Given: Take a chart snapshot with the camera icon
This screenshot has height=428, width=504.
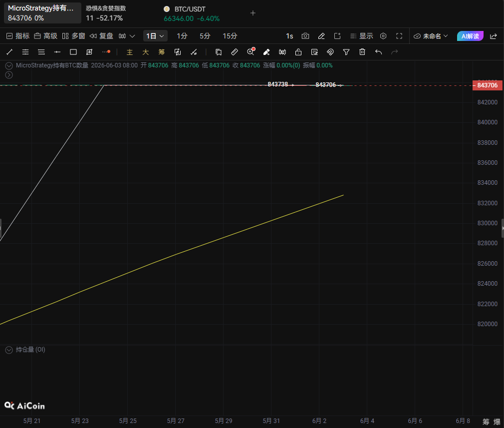Looking at the screenshot, I should coord(305,36).
